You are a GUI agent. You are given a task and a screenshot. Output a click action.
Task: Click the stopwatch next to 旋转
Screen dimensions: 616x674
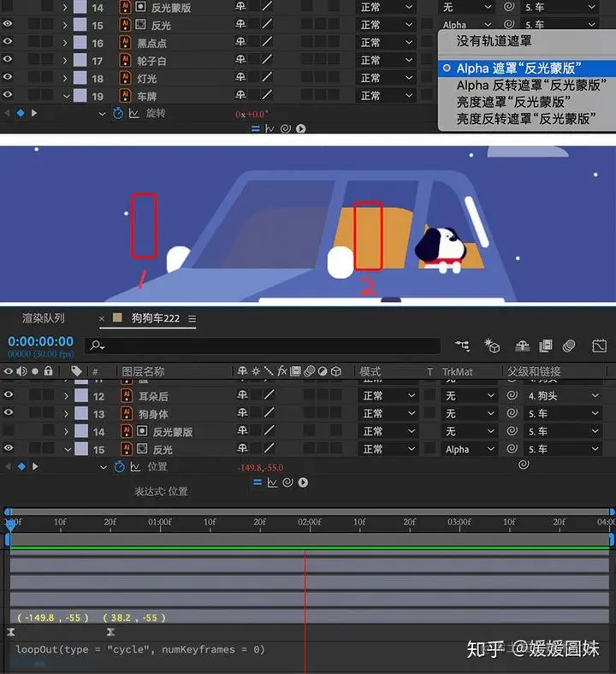coord(118,113)
